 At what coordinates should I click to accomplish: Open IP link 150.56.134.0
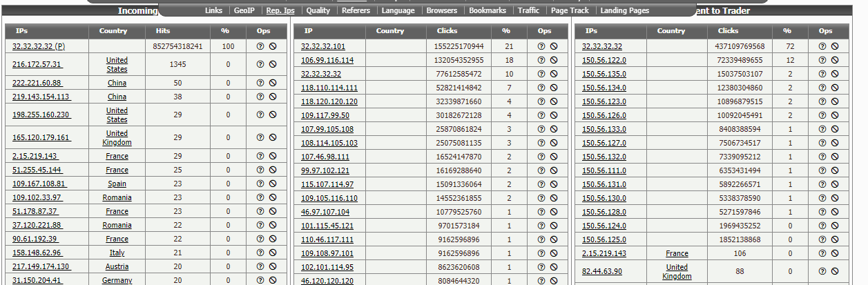click(604, 88)
